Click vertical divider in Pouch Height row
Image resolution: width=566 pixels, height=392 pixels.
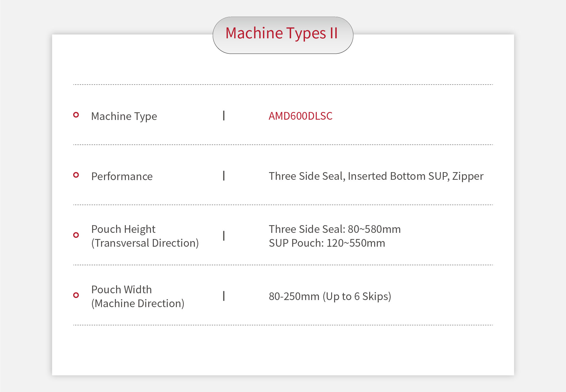pos(224,236)
